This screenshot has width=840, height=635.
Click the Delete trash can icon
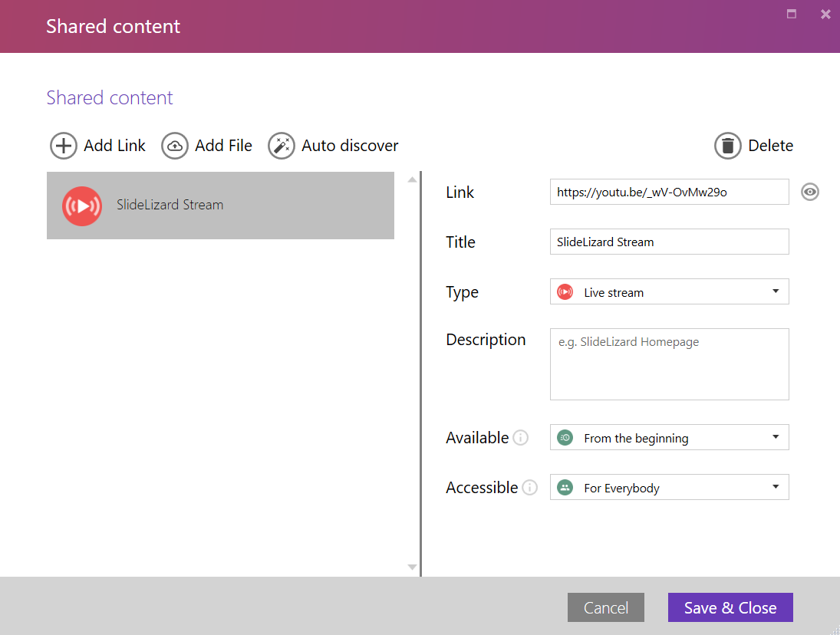pyautogui.click(x=727, y=146)
